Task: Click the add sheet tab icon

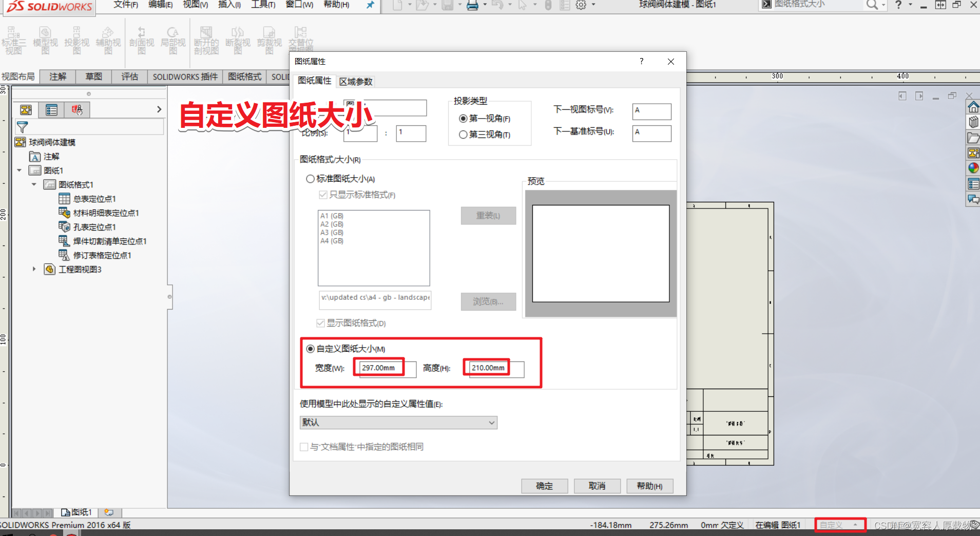Action: (x=109, y=512)
